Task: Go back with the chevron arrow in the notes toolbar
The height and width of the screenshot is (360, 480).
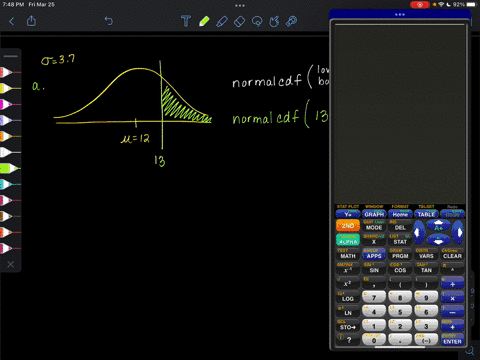Action: click(12, 22)
